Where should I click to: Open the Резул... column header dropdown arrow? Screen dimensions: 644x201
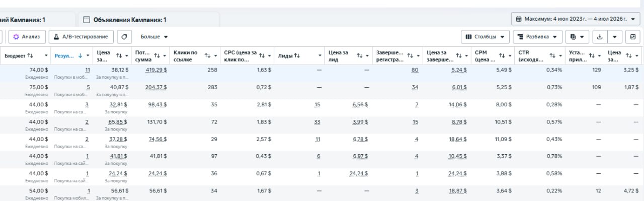[x=89, y=55]
